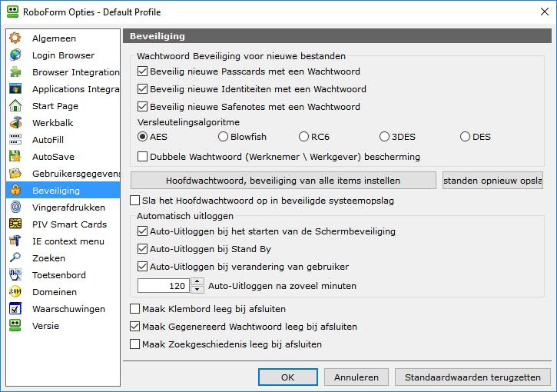Click RoboForm logo in title bar
This screenshot has height=392, width=557.
point(12,12)
